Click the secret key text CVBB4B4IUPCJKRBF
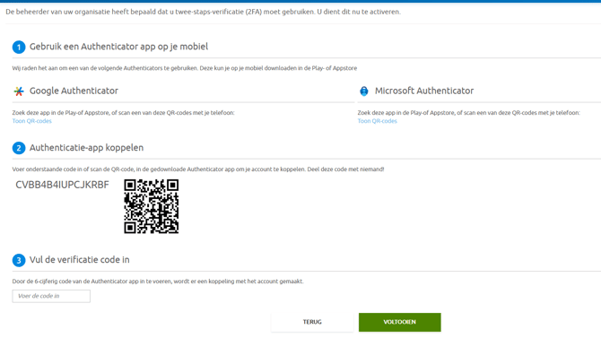 [62, 186]
